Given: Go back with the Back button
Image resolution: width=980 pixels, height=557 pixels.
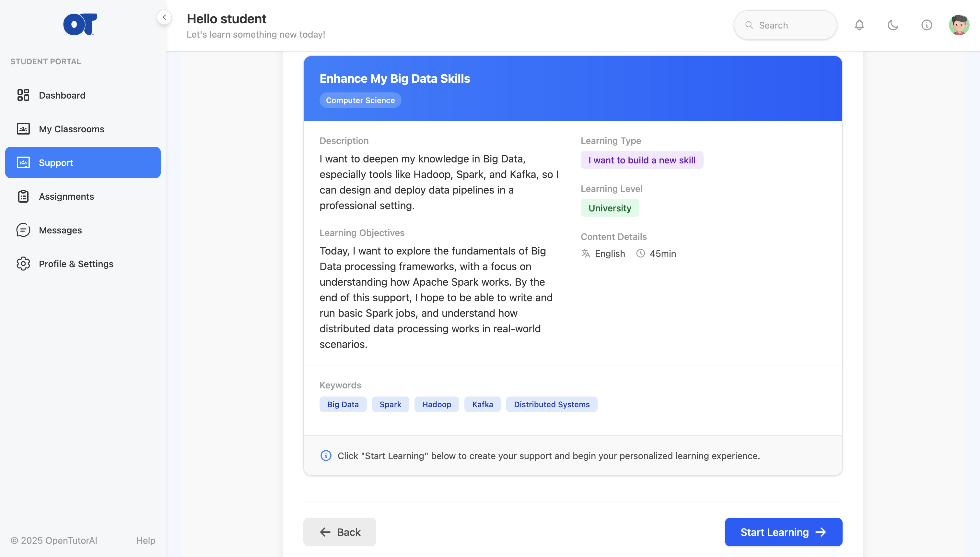Looking at the screenshot, I should coord(340,532).
